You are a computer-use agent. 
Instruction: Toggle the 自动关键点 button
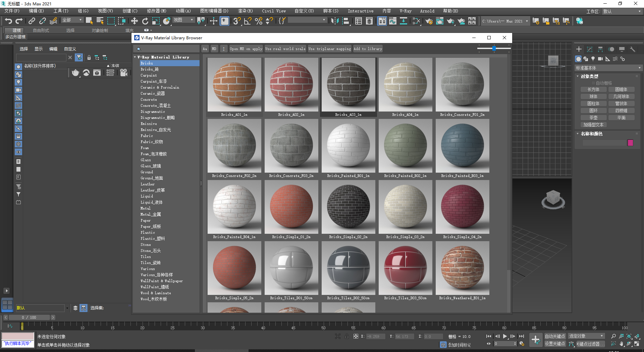[555, 336]
